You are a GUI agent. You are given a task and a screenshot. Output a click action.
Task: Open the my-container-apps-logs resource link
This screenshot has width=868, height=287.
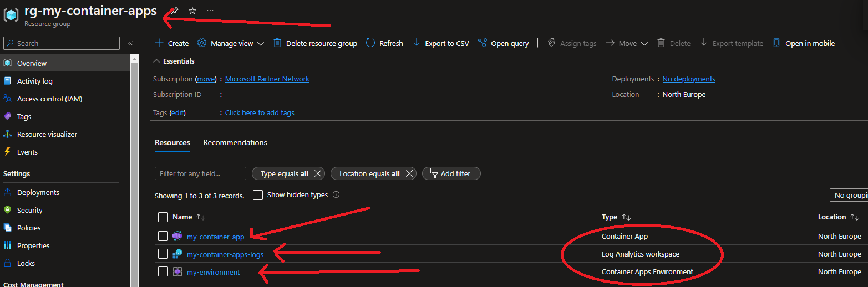pos(225,254)
